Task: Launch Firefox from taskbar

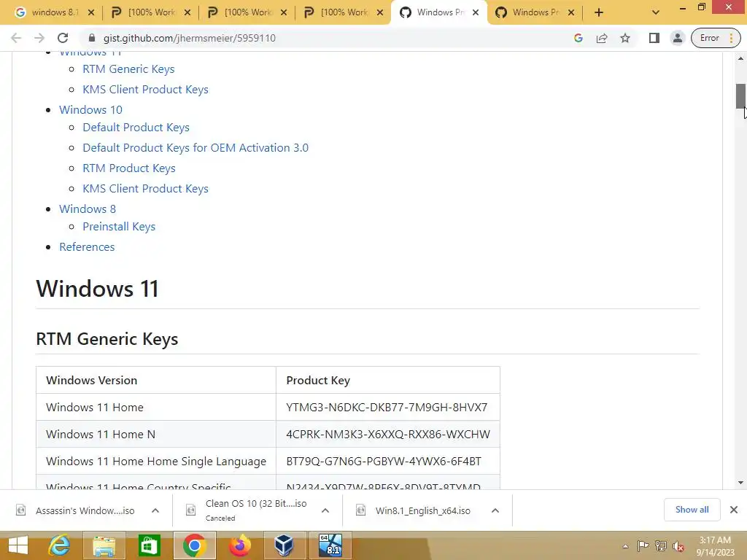Action: click(x=239, y=545)
